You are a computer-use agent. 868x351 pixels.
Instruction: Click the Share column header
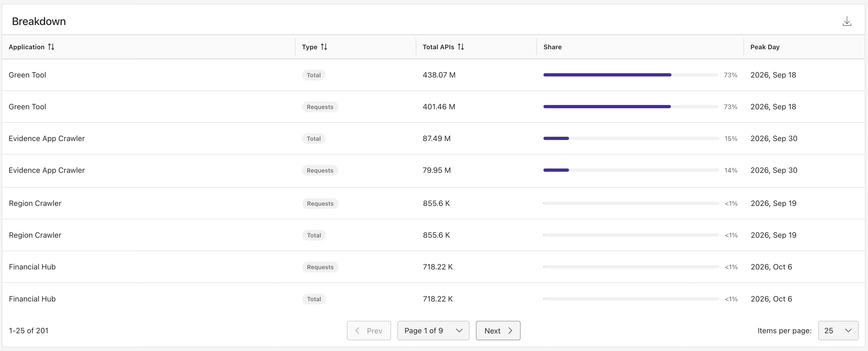click(x=552, y=47)
